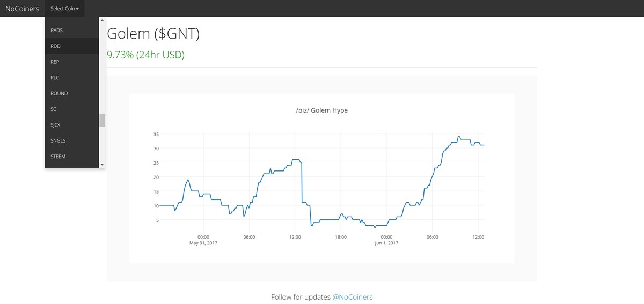Open the Select Coin dropdown

pos(64,9)
